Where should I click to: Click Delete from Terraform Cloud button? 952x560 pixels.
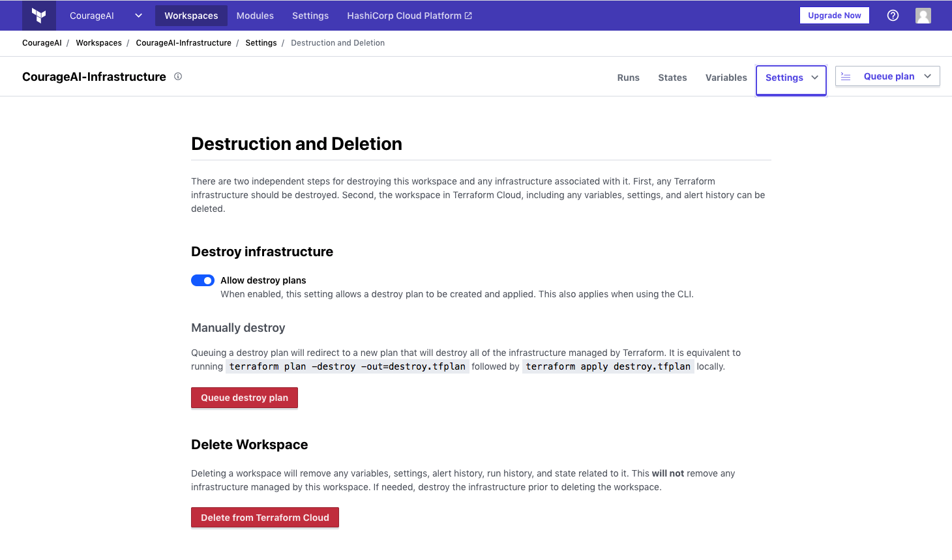(265, 518)
